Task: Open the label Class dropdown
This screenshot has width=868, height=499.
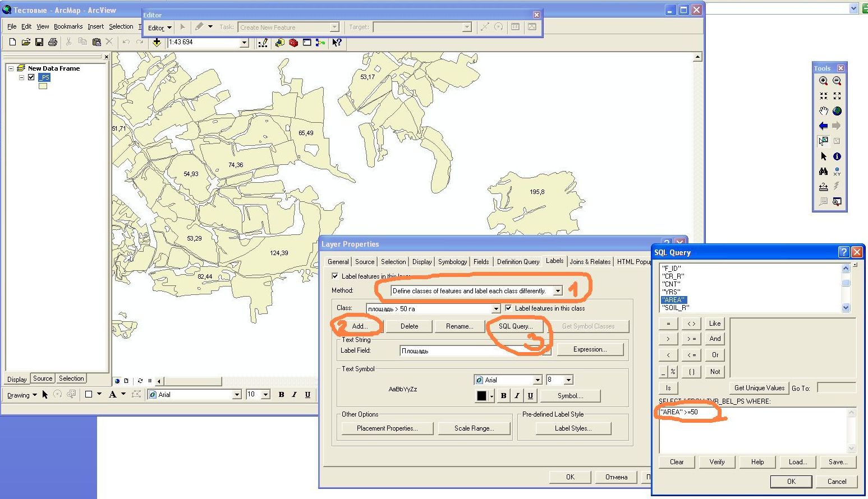Action: coord(495,308)
